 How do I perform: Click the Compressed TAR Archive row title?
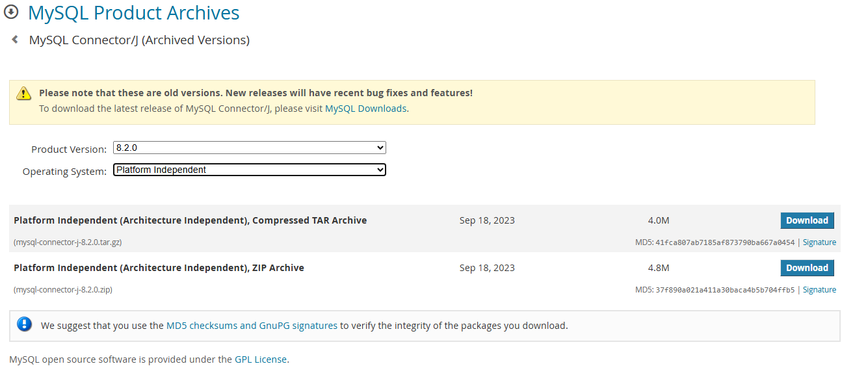[190, 220]
